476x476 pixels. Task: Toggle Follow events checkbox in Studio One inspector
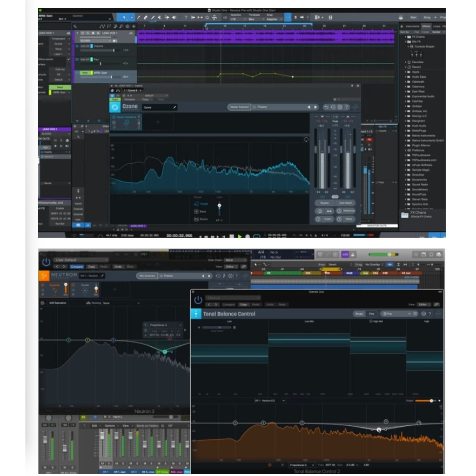coord(68,59)
